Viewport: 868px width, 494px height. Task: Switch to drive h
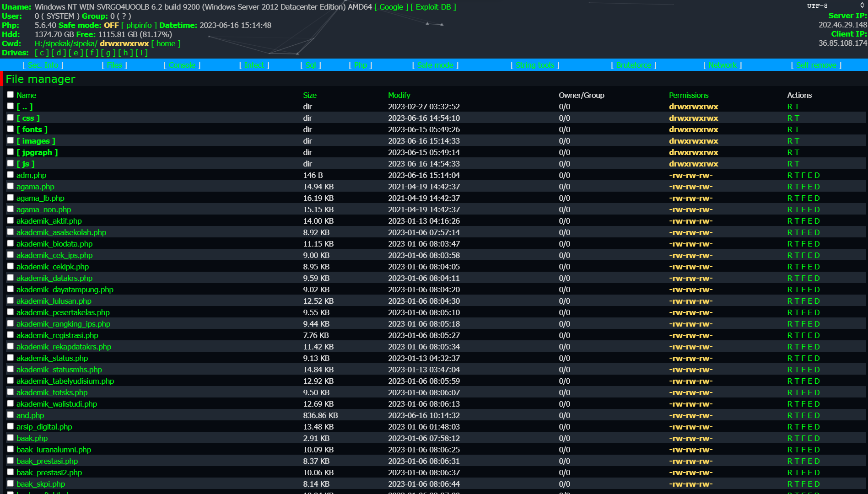(126, 53)
